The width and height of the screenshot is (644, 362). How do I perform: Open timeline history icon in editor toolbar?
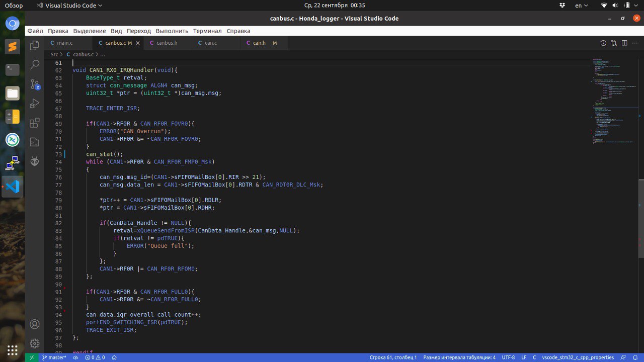click(x=604, y=43)
